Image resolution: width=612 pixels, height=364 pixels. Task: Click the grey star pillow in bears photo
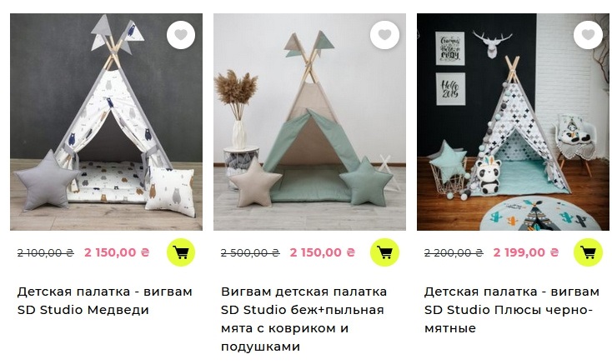[47, 180]
